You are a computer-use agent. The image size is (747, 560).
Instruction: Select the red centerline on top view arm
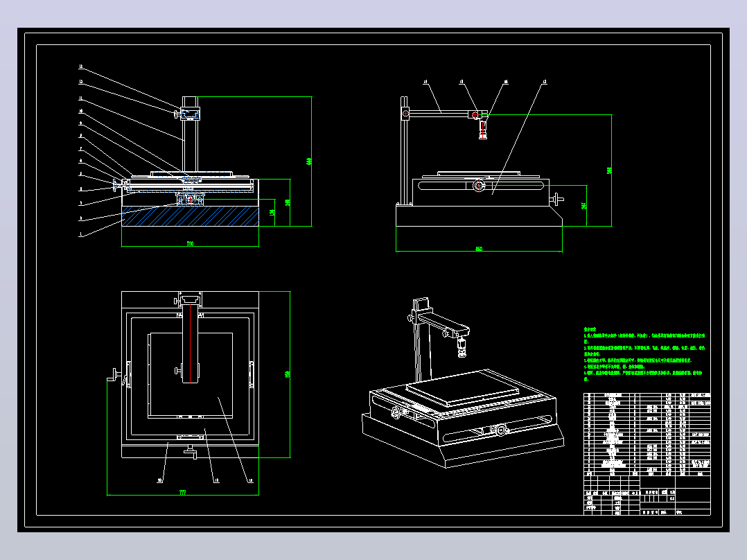coord(190,343)
